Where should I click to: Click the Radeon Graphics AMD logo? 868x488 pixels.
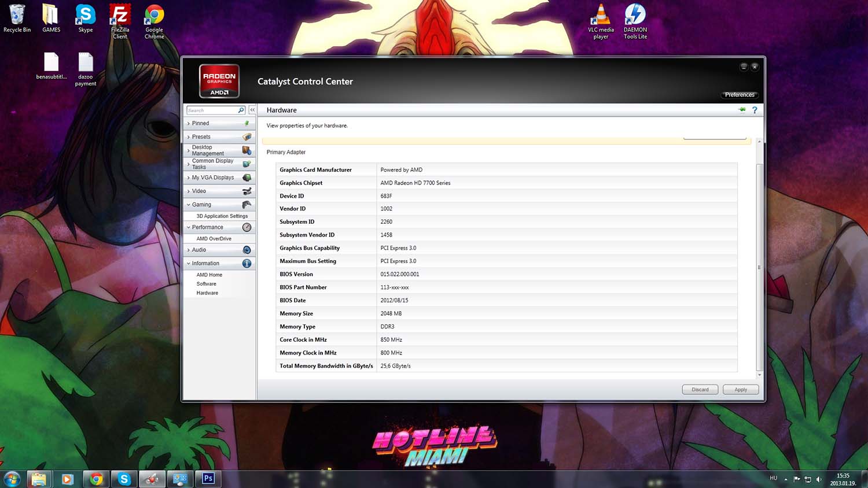(x=219, y=82)
